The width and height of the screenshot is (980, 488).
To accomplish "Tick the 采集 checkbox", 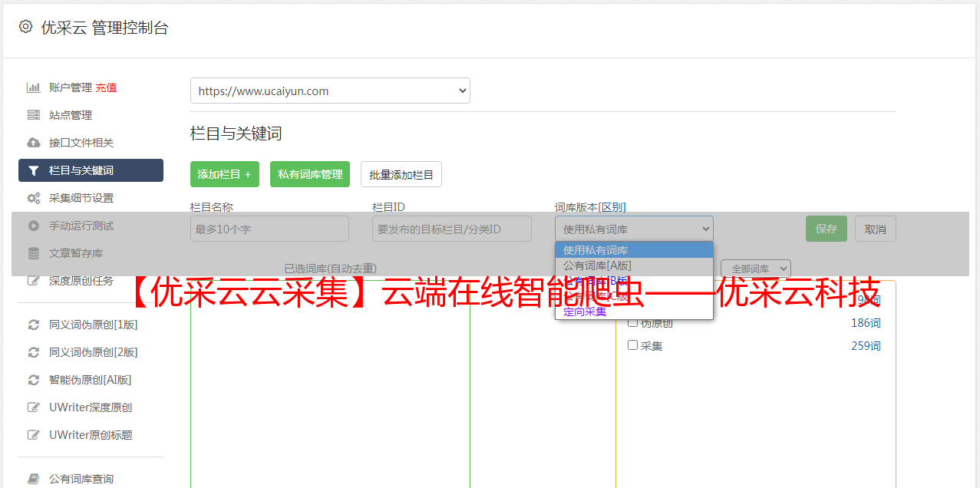I will coord(633,345).
